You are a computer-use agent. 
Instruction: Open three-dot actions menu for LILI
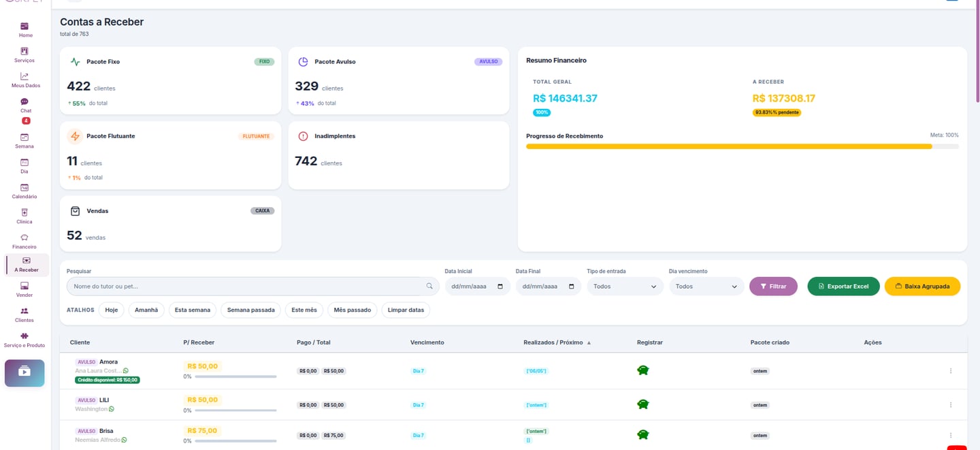pyautogui.click(x=951, y=404)
